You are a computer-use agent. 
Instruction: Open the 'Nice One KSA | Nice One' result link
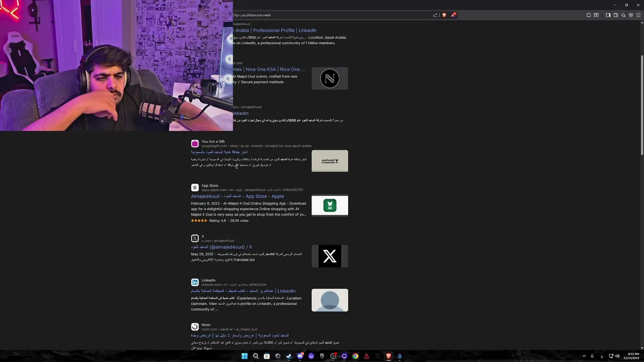point(269,69)
